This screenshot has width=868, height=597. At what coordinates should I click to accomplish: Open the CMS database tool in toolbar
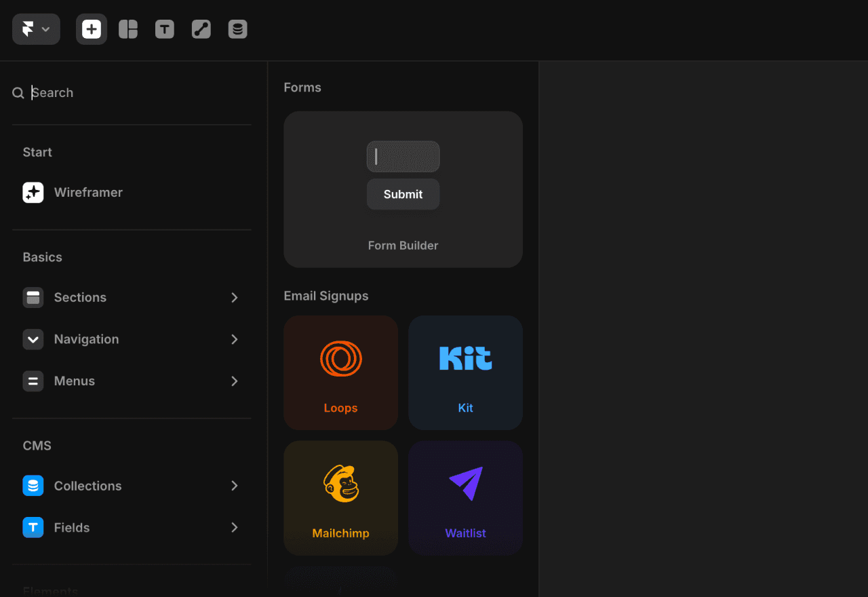tap(238, 29)
